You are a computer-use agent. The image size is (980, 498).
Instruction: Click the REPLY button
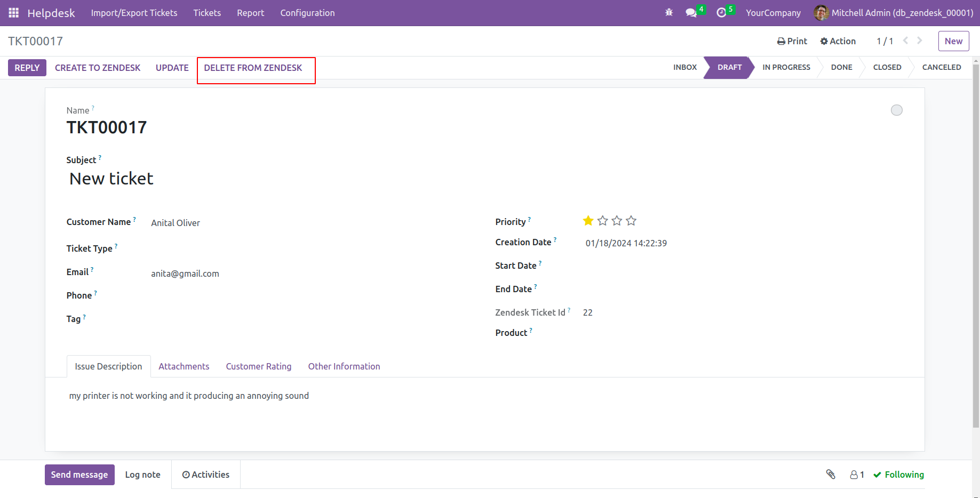(x=27, y=68)
